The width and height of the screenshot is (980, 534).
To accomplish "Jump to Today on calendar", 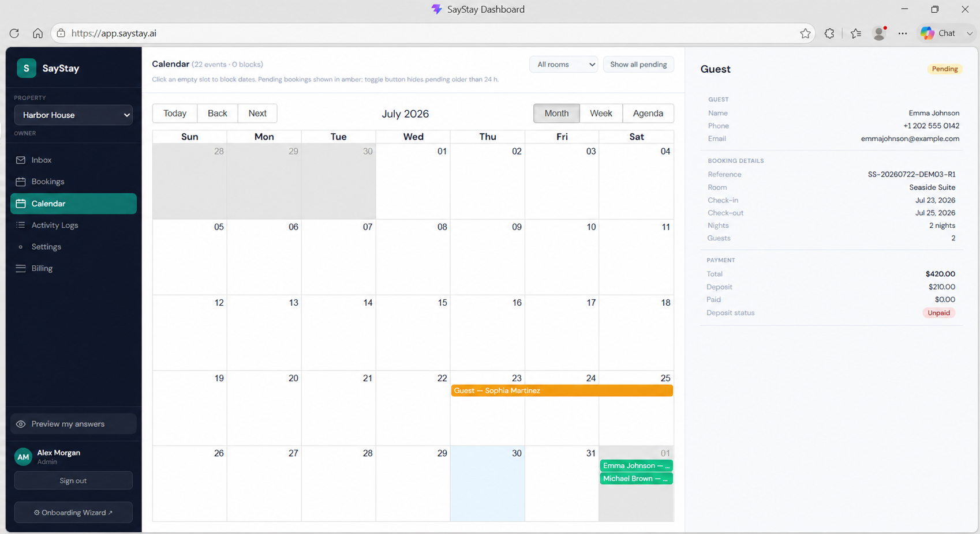I will click(x=175, y=114).
